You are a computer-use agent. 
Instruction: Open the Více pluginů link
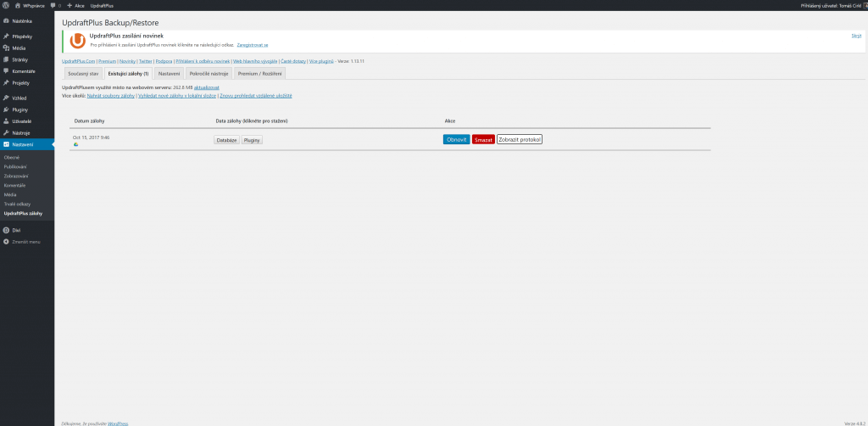pos(321,61)
